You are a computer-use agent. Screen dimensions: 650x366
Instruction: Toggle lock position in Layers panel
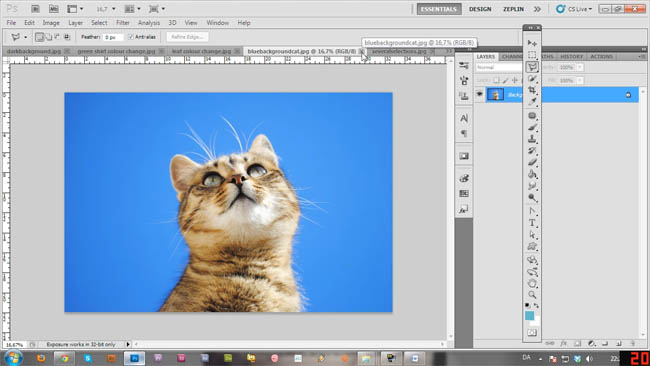tap(515, 80)
